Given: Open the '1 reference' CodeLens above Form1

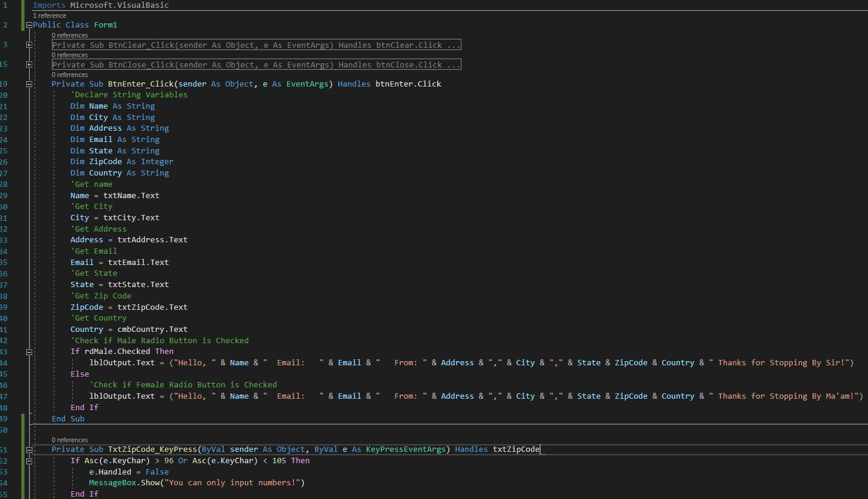Looking at the screenshot, I should [x=50, y=15].
